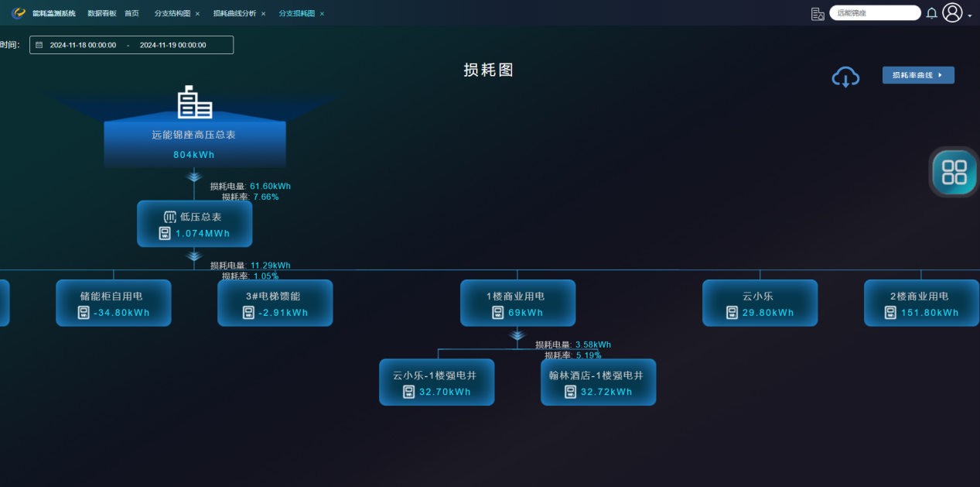The height and width of the screenshot is (487, 980).
Task: Collapse the chevron below 低压总表 node
Action: click(194, 256)
